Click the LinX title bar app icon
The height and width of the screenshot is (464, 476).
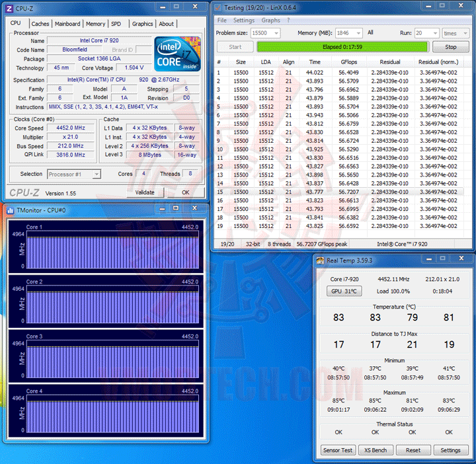pyautogui.click(x=218, y=8)
